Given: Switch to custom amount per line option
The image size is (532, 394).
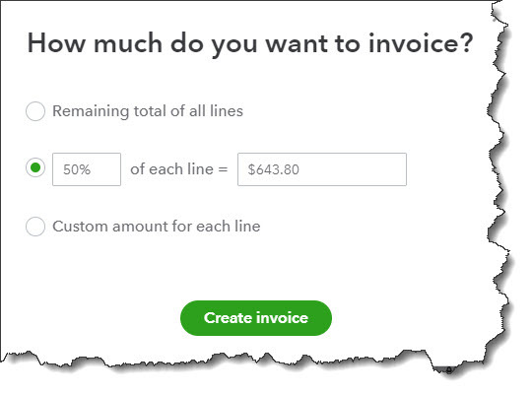Looking at the screenshot, I should click(x=35, y=227).
